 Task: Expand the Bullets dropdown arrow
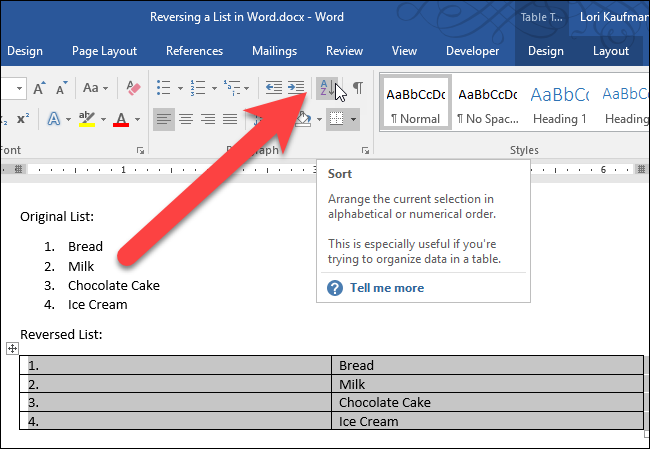(178, 88)
